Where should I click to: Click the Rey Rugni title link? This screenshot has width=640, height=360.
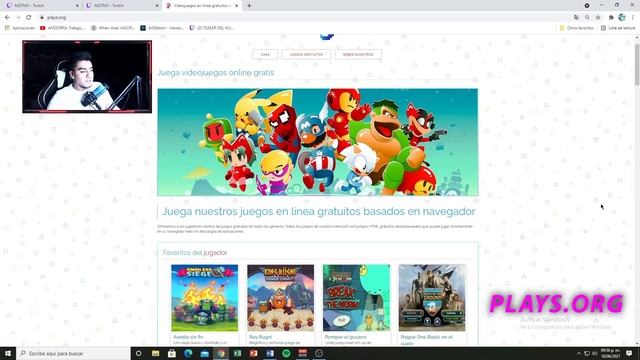pos(260,337)
